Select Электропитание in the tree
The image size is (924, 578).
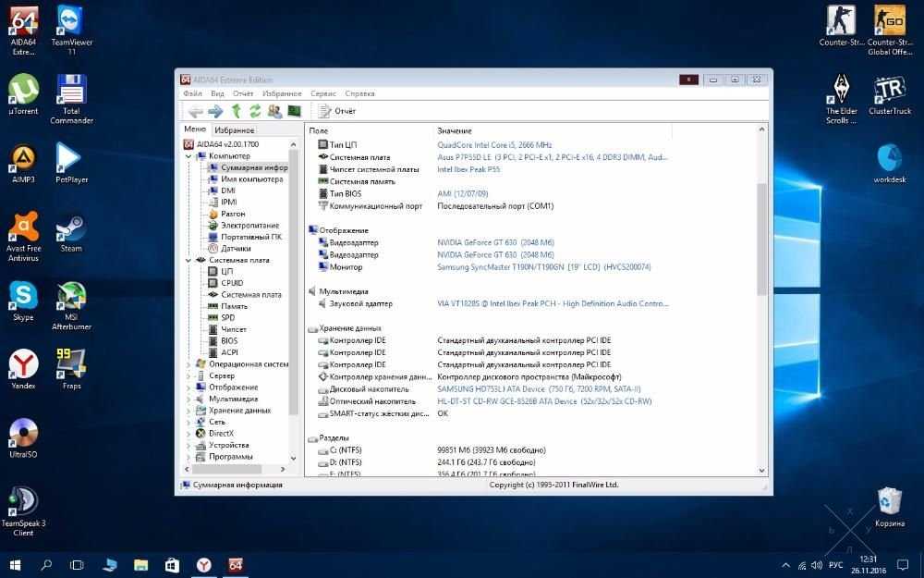coord(249,226)
